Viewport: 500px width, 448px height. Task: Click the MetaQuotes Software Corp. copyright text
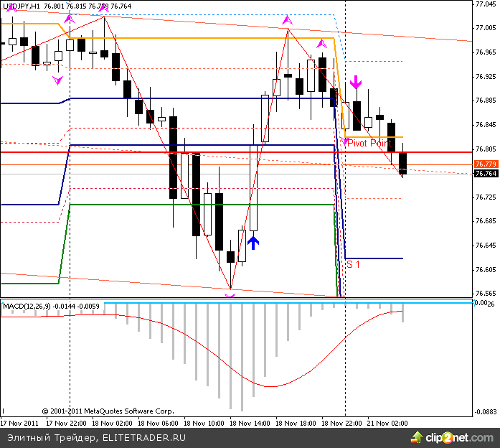pos(108,411)
